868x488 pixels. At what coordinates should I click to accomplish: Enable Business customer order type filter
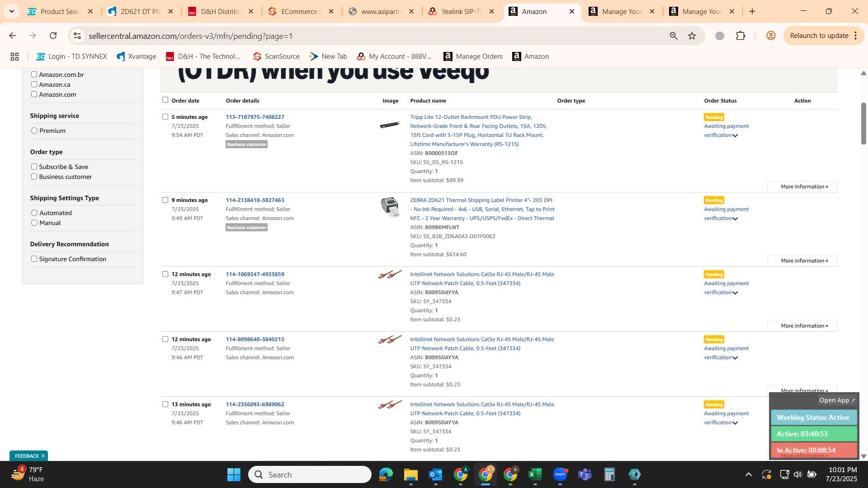(x=34, y=177)
